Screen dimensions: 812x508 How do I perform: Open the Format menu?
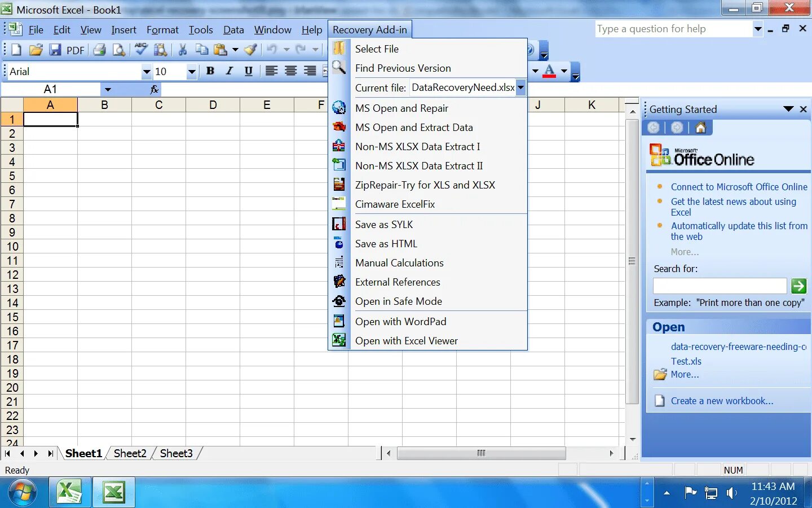162,30
